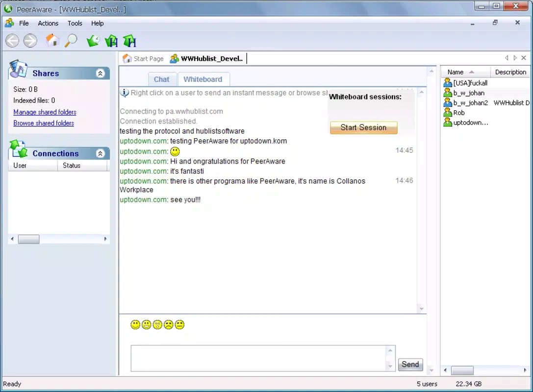Click the Description column header
This screenshot has width=533, height=392.
510,72
